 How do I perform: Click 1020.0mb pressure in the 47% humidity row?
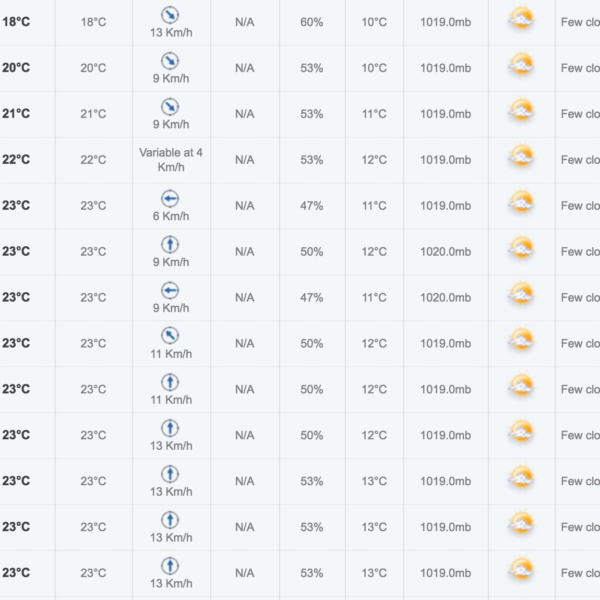(x=445, y=298)
